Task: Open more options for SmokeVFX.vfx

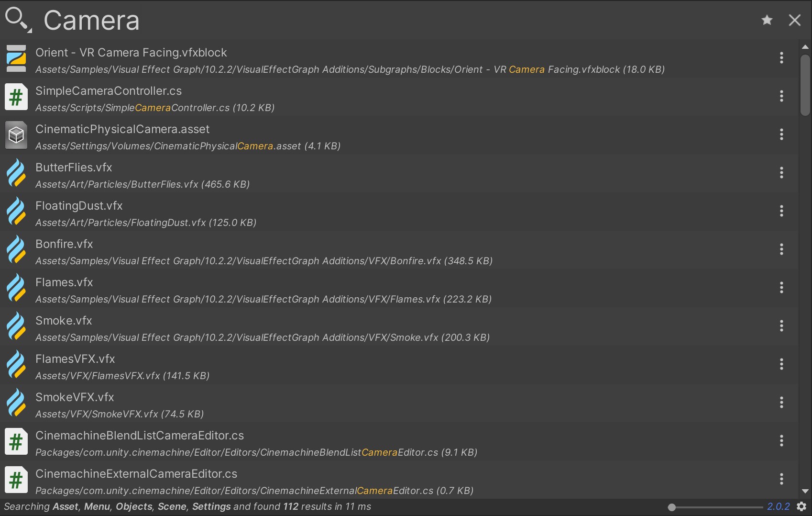Action: click(x=781, y=403)
